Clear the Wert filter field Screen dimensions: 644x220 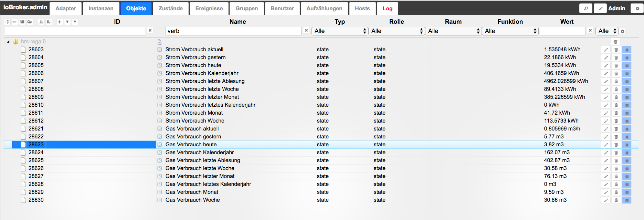pyautogui.click(x=590, y=31)
